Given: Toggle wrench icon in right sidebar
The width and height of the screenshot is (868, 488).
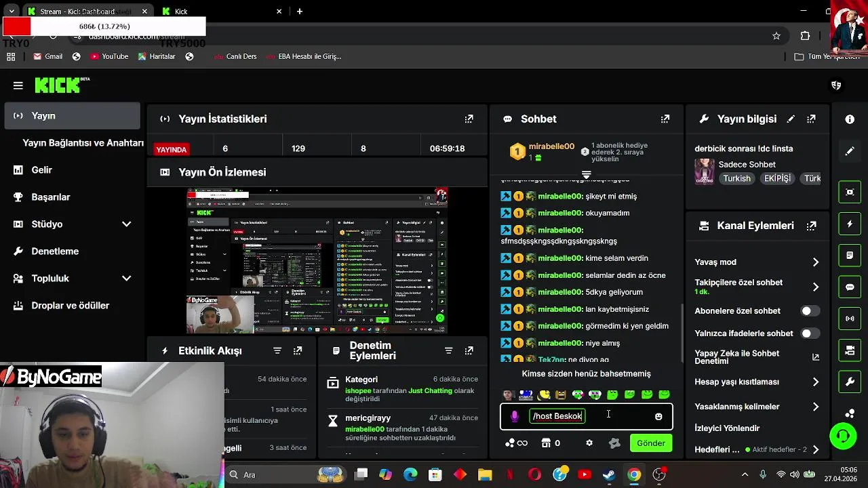Looking at the screenshot, I should coord(850,382).
